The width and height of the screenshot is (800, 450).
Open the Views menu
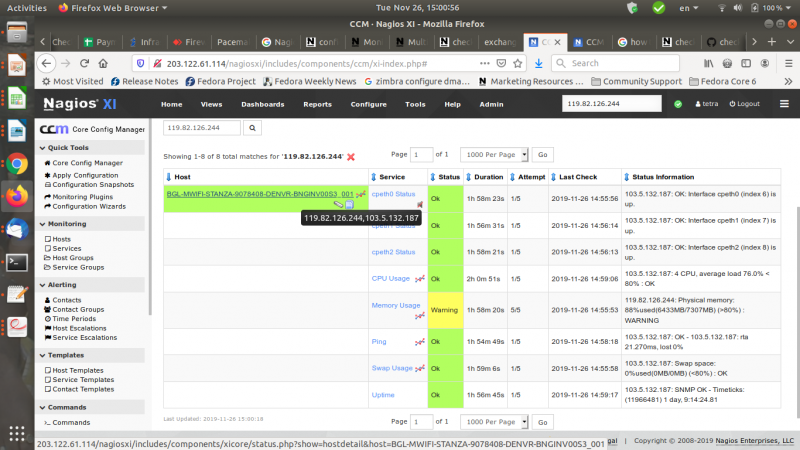point(211,104)
